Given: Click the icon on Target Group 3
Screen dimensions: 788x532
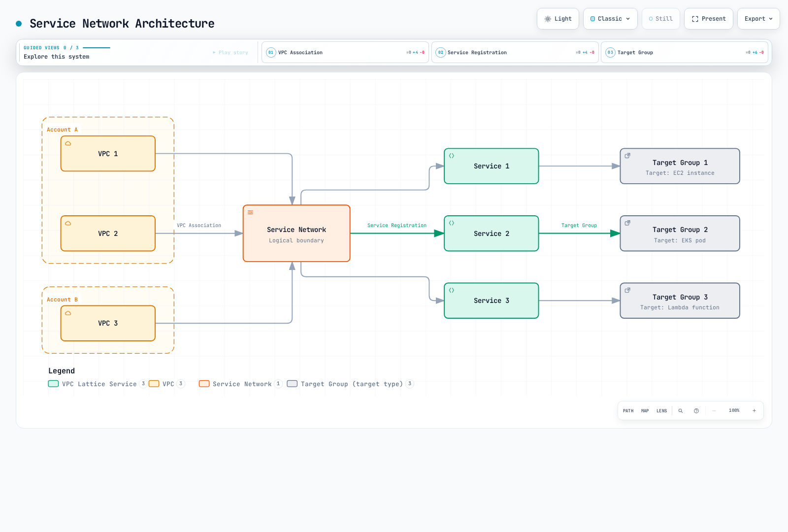Looking at the screenshot, I should pyautogui.click(x=627, y=290).
